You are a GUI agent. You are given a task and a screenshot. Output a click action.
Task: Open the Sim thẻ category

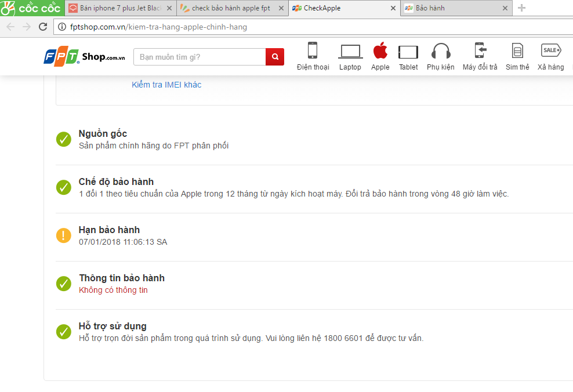(x=517, y=56)
